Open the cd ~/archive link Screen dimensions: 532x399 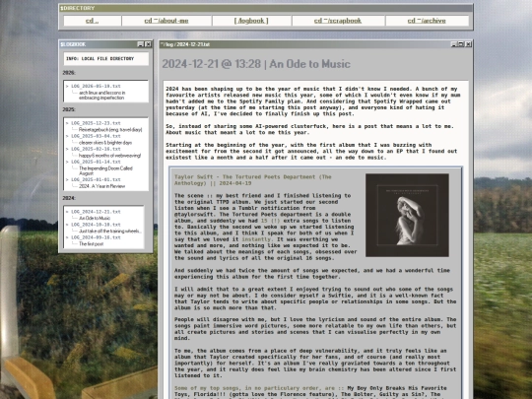click(427, 21)
